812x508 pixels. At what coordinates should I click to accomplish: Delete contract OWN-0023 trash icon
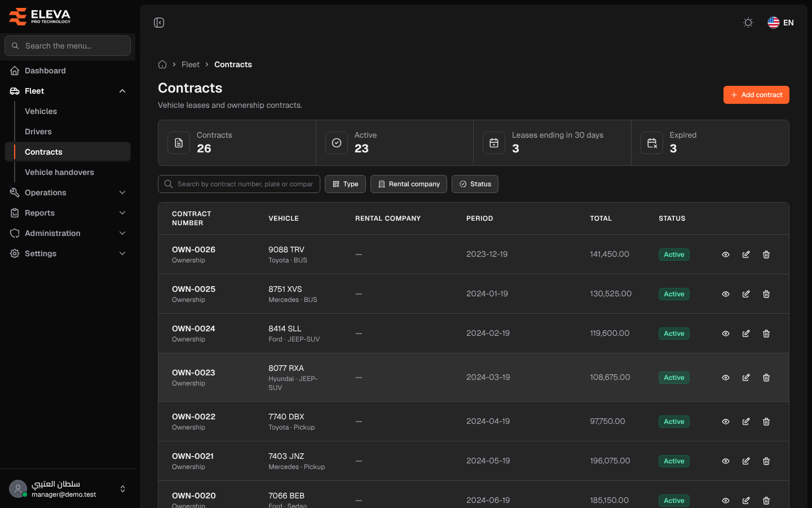tap(766, 378)
